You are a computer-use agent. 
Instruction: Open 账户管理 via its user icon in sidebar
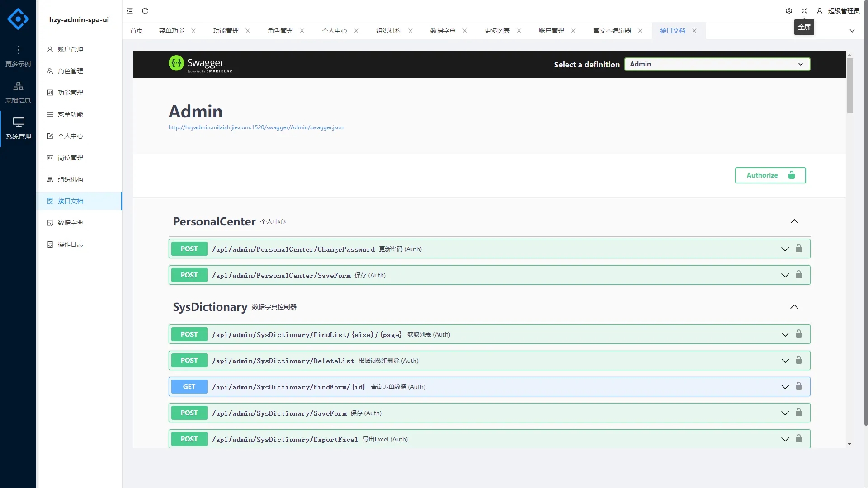50,49
